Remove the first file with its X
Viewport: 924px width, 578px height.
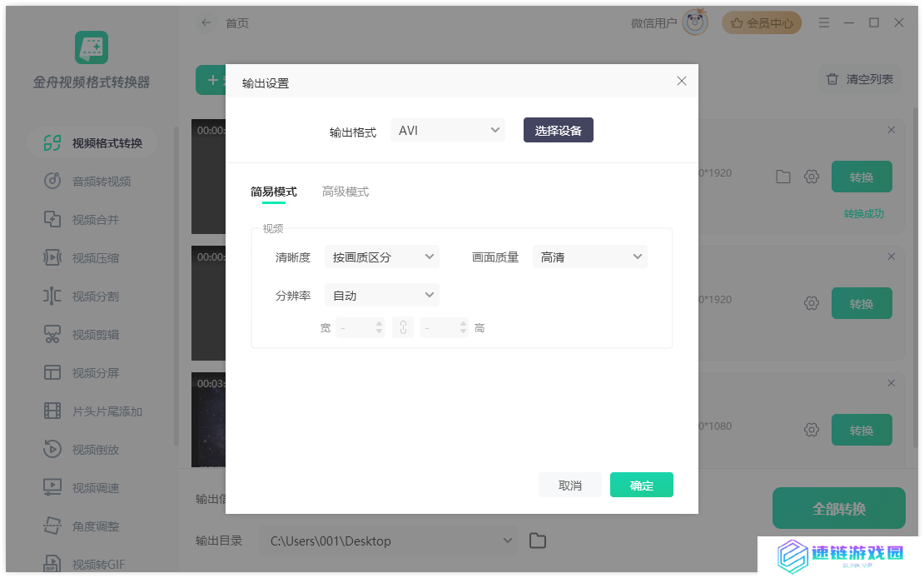[891, 130]
